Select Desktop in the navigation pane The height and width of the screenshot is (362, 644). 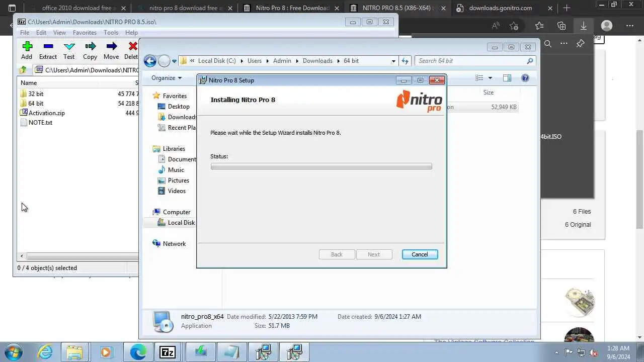point(179,107)
